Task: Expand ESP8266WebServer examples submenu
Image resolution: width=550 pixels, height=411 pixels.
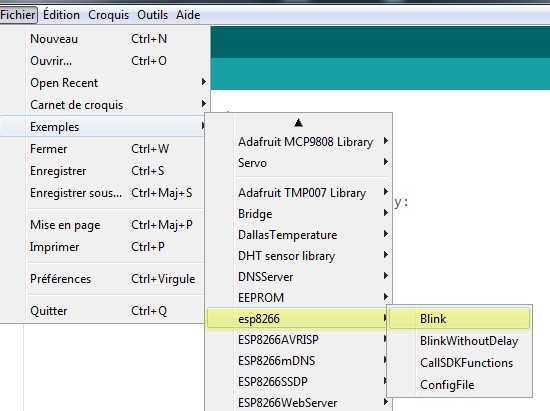Action: [x=299, y=403]
